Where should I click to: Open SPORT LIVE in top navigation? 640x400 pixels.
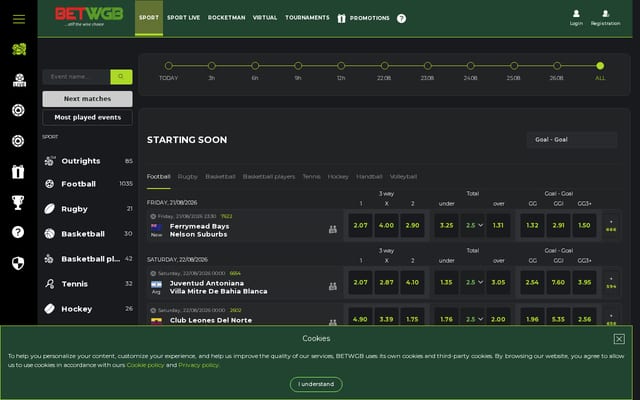(183, 18)
